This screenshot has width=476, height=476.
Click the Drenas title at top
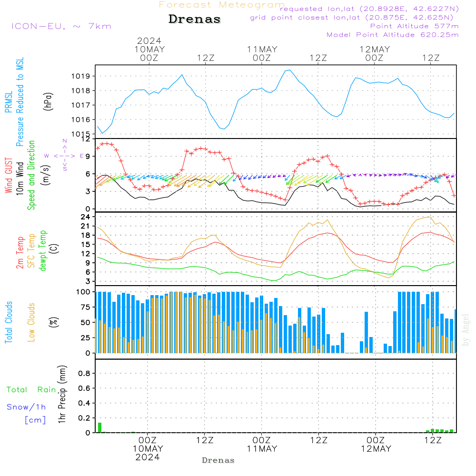pyautogui.click(x=195, y=20)
